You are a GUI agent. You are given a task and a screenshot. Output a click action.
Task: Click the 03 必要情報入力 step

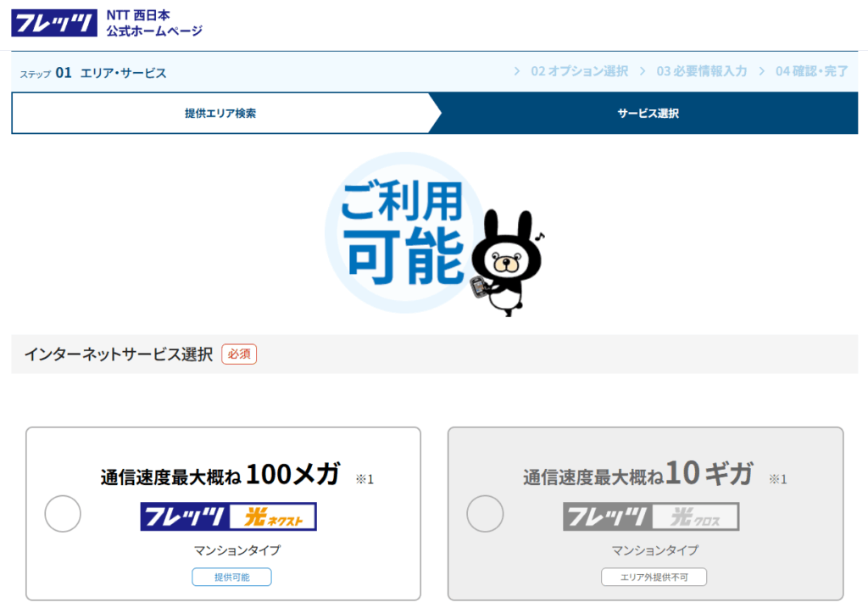[701, 71]
